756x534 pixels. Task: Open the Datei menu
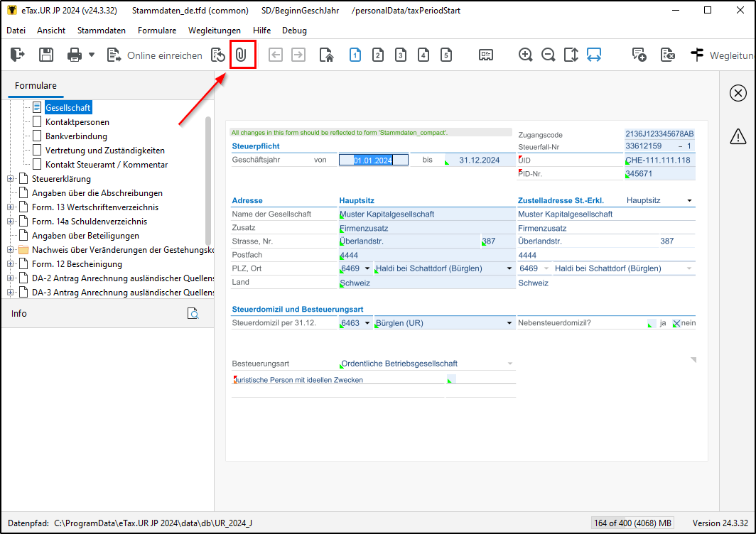[x=16, y=31]
